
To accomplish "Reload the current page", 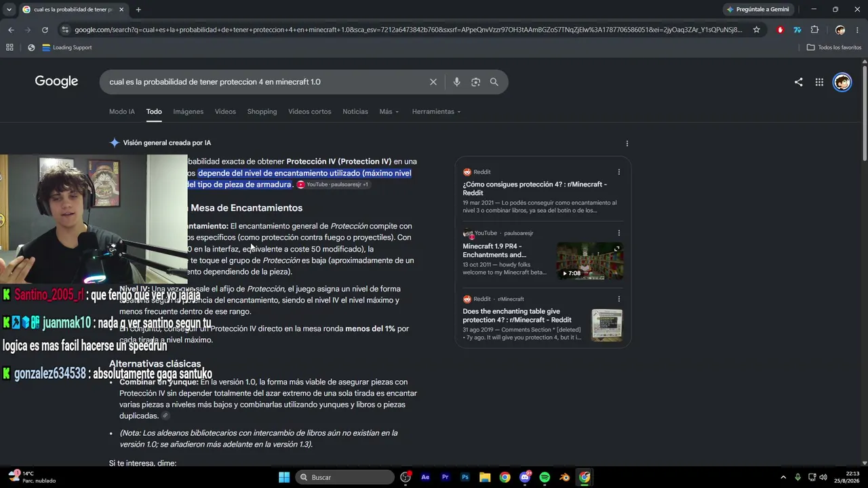I will 45,30.
